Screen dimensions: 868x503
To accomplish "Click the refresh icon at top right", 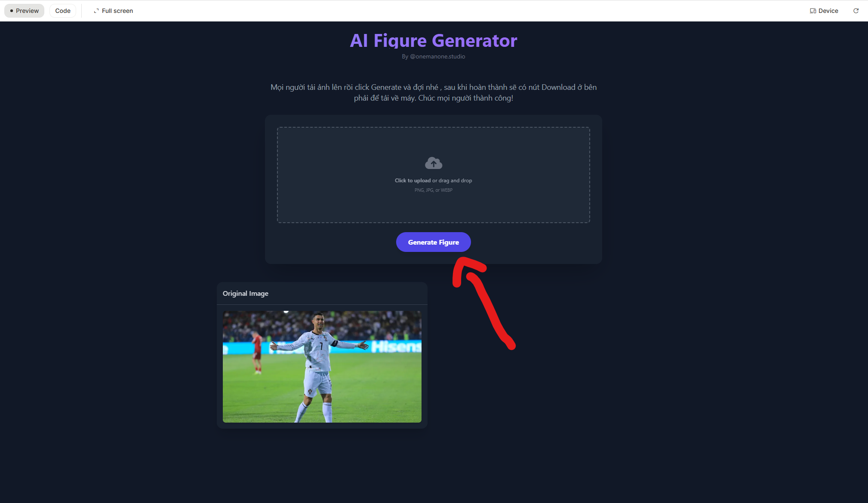I will 856,11.
